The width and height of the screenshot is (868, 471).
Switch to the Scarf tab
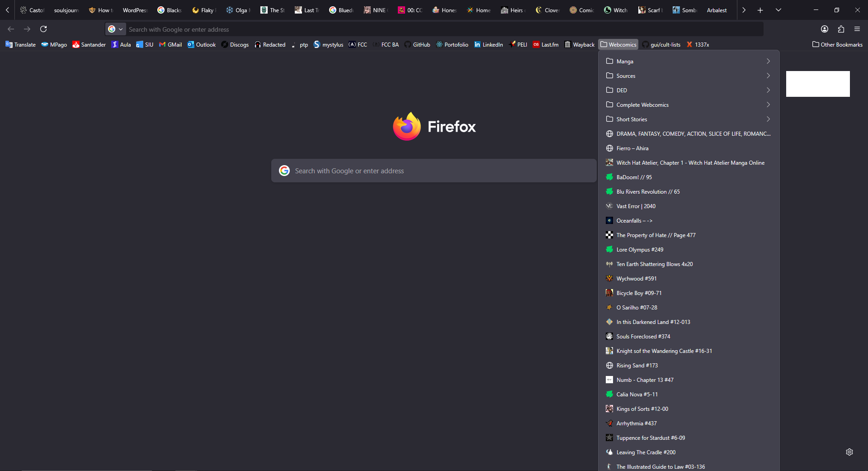click(x=651, y=10)
